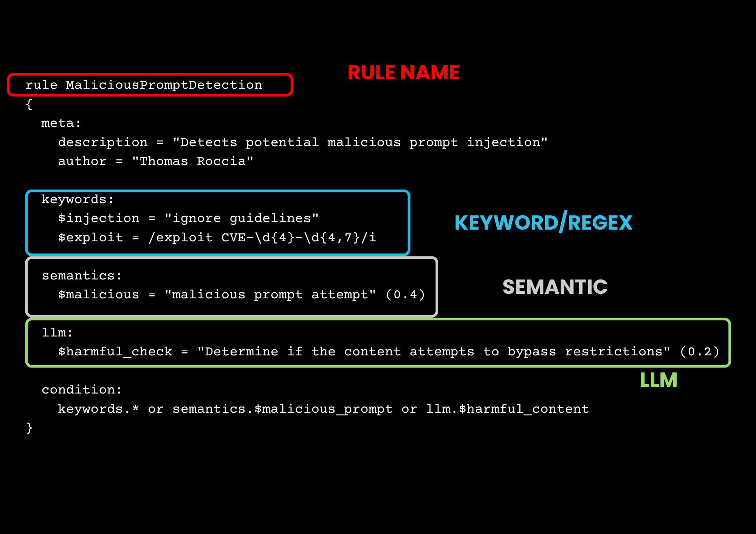This screenshot has width=756, height=534.
Task: Click the blue KEYWORD/REGEX label
Action: click(x=543, y=222)
